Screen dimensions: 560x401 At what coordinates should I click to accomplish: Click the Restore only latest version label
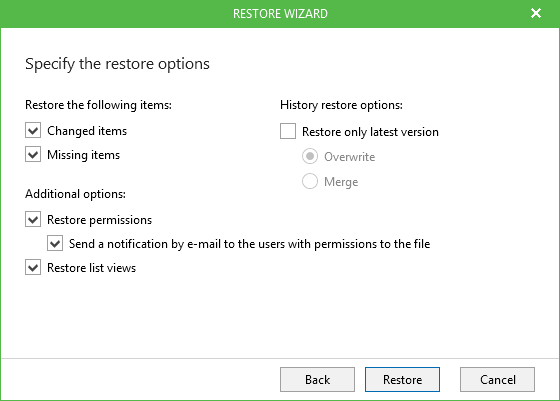(370, 132)
